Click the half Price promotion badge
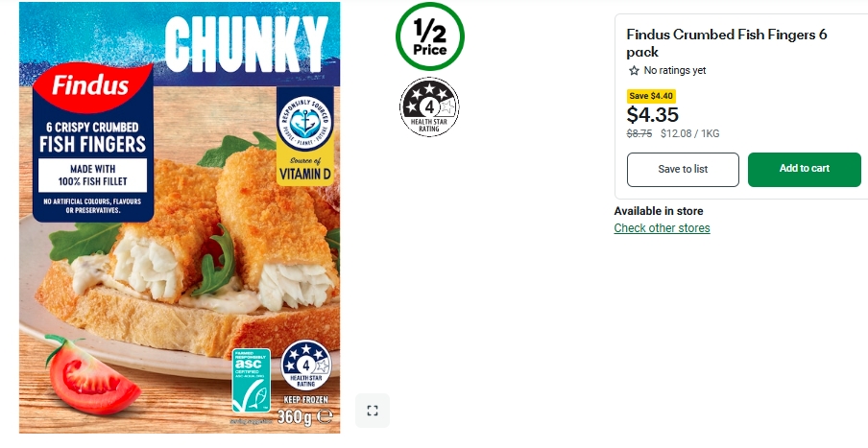 coord(430,36)
